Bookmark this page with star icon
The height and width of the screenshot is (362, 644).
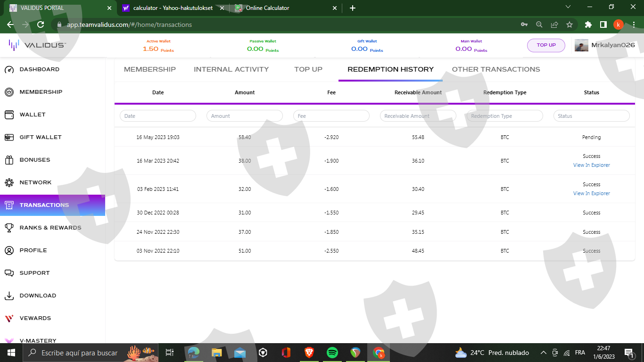coord(570,25)
